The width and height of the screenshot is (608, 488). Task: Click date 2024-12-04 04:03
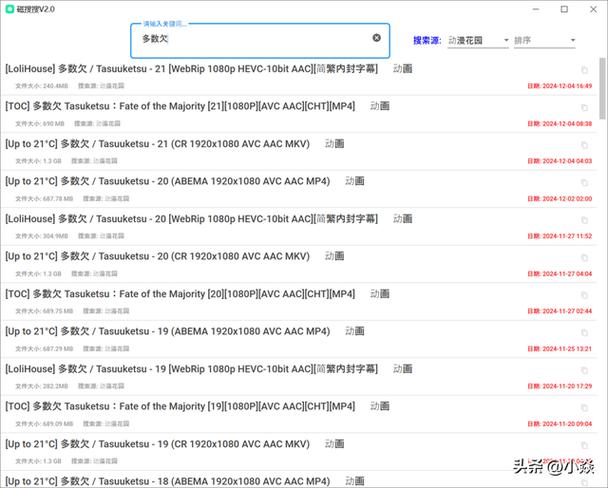click(560, 161)
